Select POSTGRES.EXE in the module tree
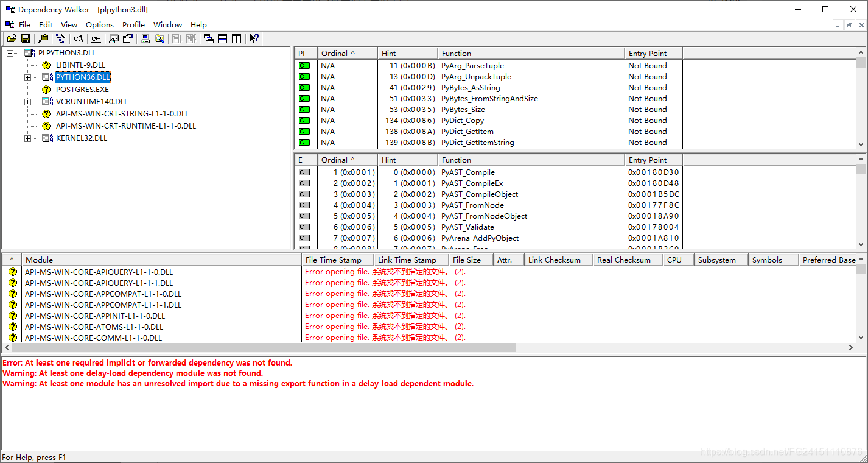This screenshot has width=868, height=463. [82, 90]
